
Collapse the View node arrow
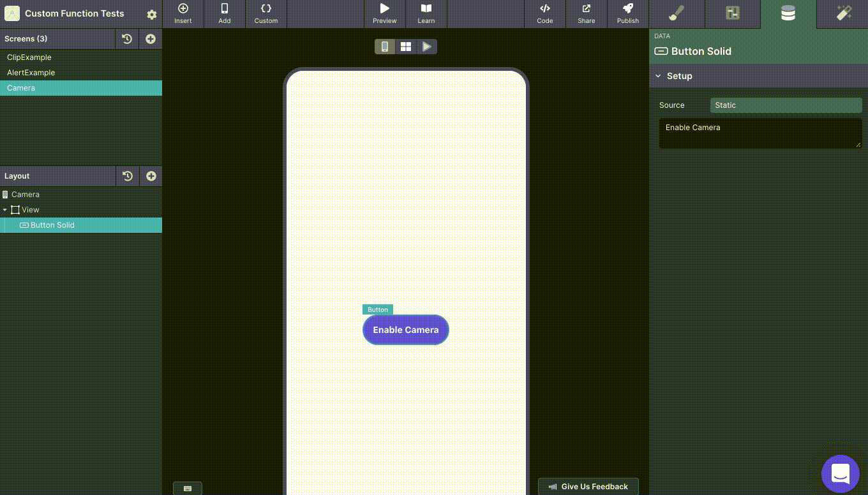point(5,210)
